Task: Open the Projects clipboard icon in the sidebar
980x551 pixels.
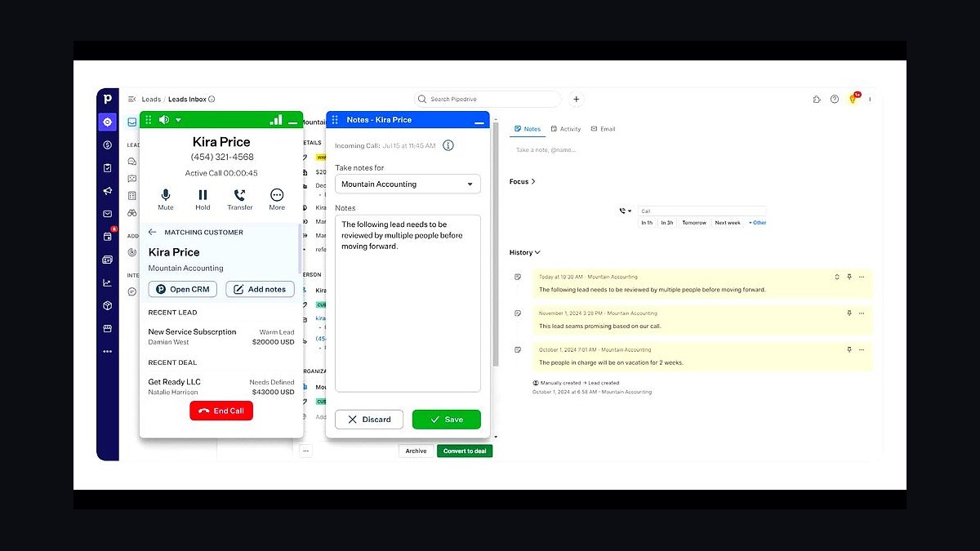Action: 107,168
